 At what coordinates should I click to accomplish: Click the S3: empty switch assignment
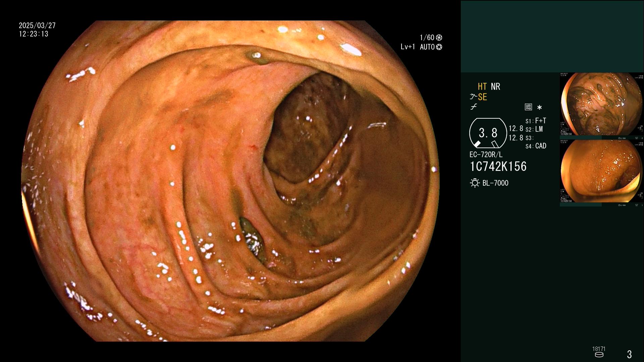[x=529, y=138]
